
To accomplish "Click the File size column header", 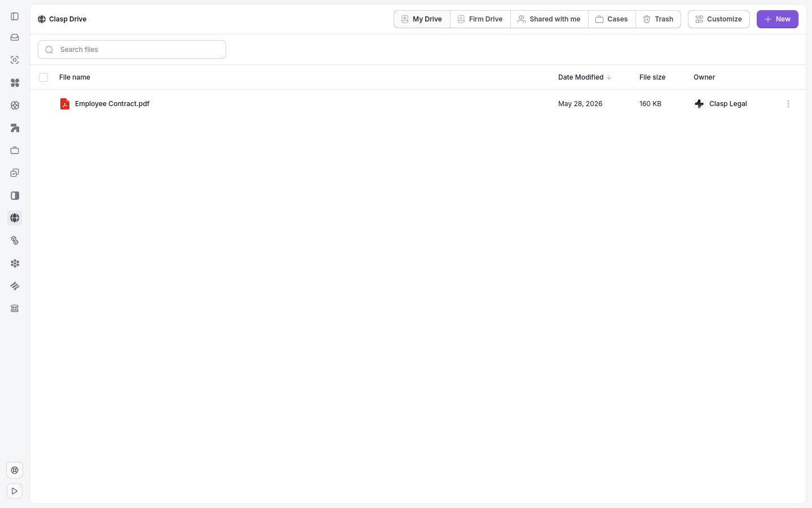I will coord(652,77).
